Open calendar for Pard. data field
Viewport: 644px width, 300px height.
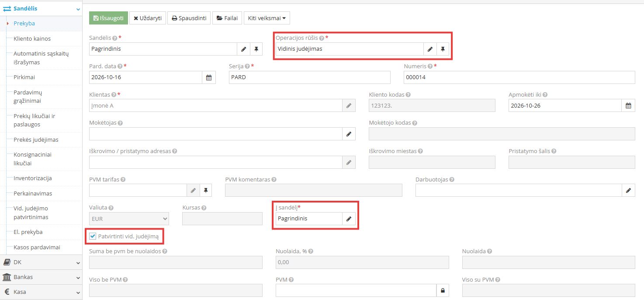[x=209, y=77]
